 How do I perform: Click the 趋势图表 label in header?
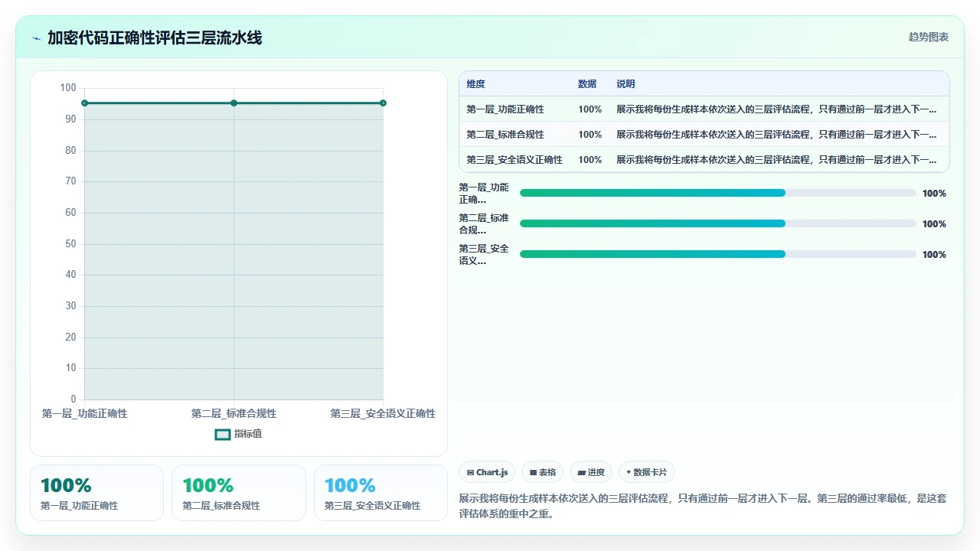(x=929, y=37)
